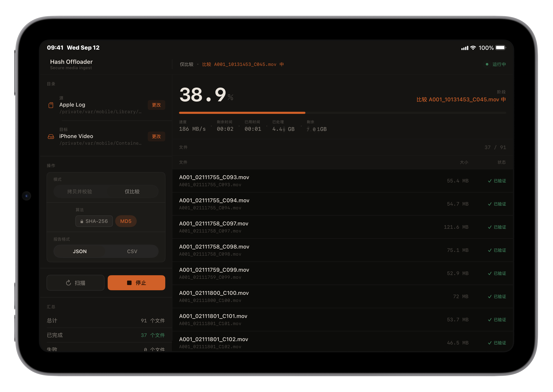Click the /private/var/mobile/Library source path
The image size is (553, 392).
(x=101, y=112)
